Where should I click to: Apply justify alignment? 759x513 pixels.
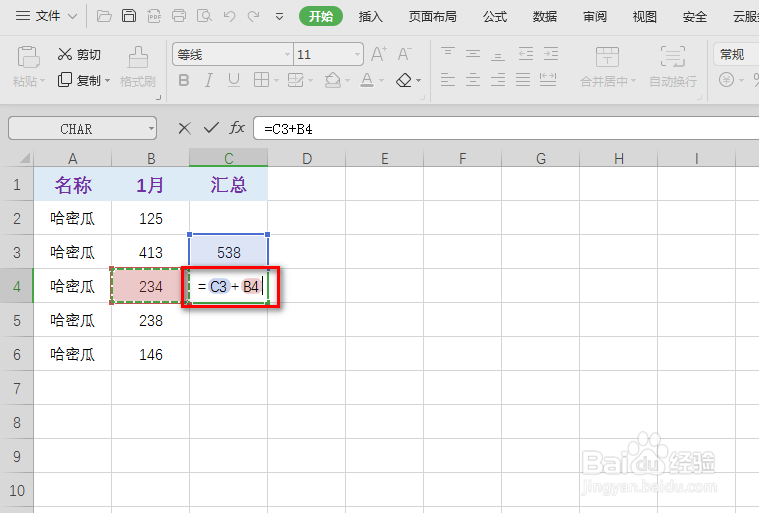click(523, 80)
